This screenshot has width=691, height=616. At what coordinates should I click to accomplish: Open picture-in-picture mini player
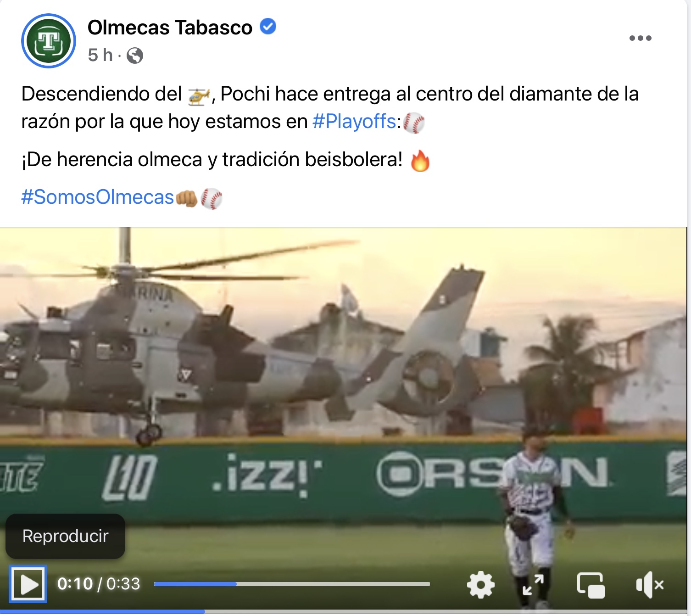click(591, 585)
